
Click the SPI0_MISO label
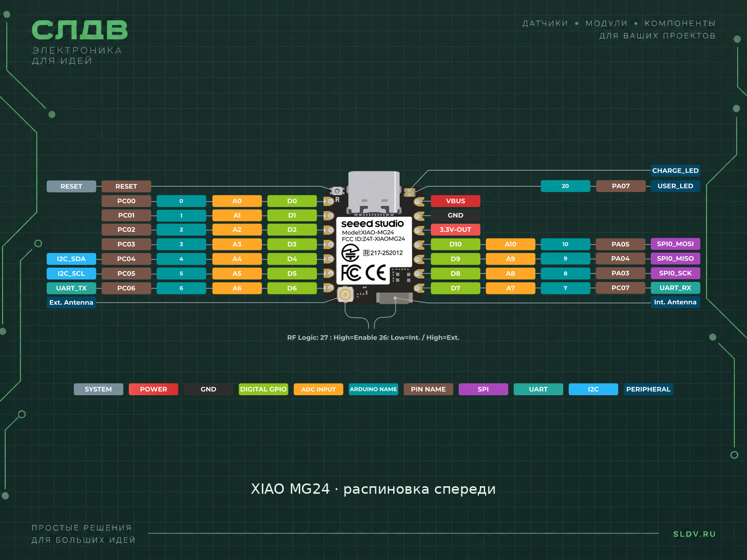[x=675, y=259]
